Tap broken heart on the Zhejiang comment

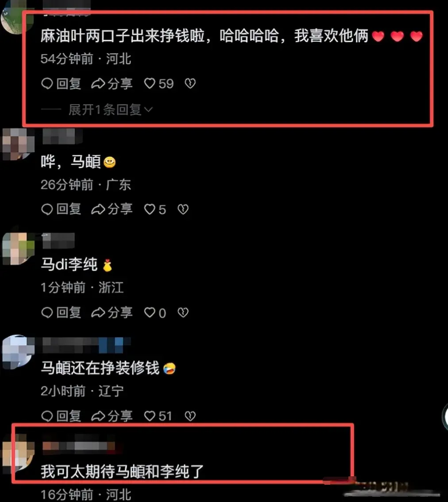tap(183, 312)
